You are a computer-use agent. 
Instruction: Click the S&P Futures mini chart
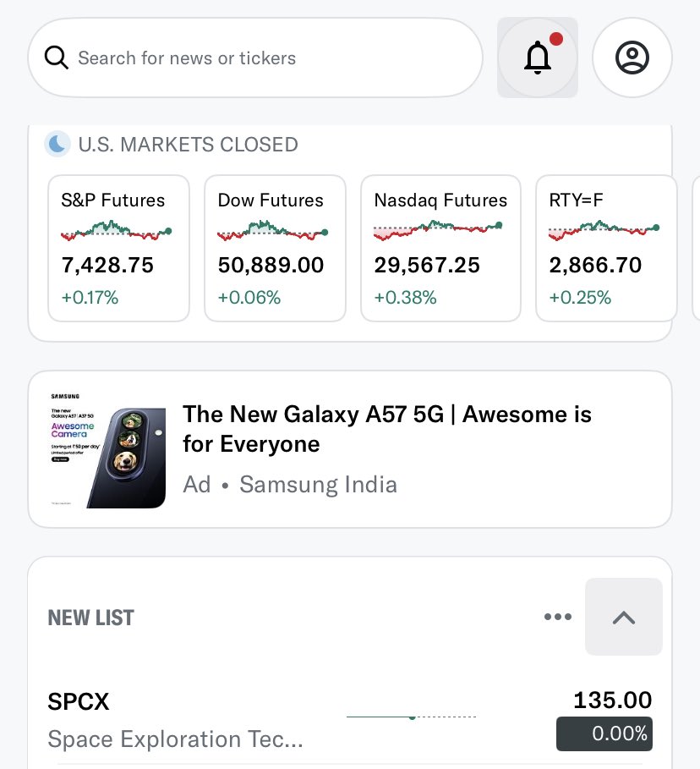click(116, 230)
